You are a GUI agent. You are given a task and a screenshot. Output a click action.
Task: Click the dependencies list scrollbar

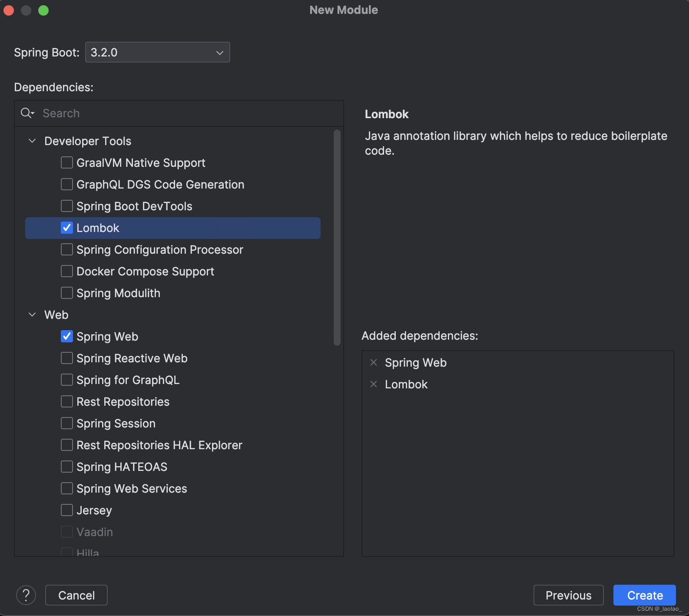pos(337,237)
